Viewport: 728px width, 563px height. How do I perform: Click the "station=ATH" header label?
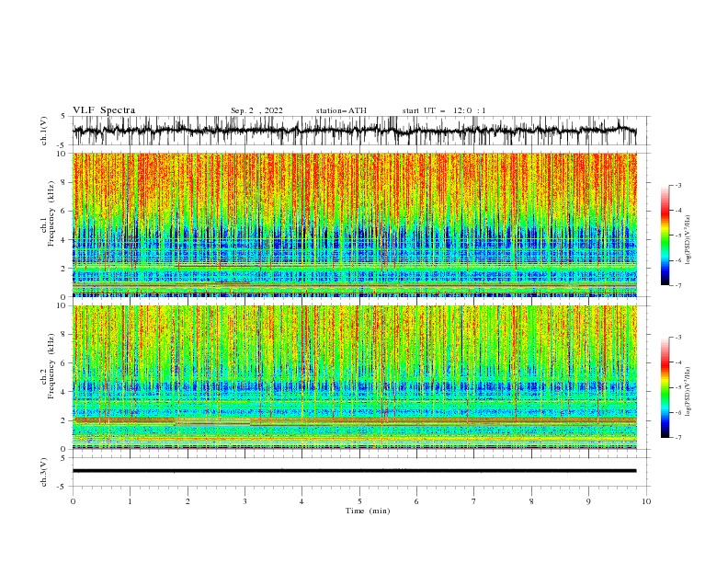(341, 110)
